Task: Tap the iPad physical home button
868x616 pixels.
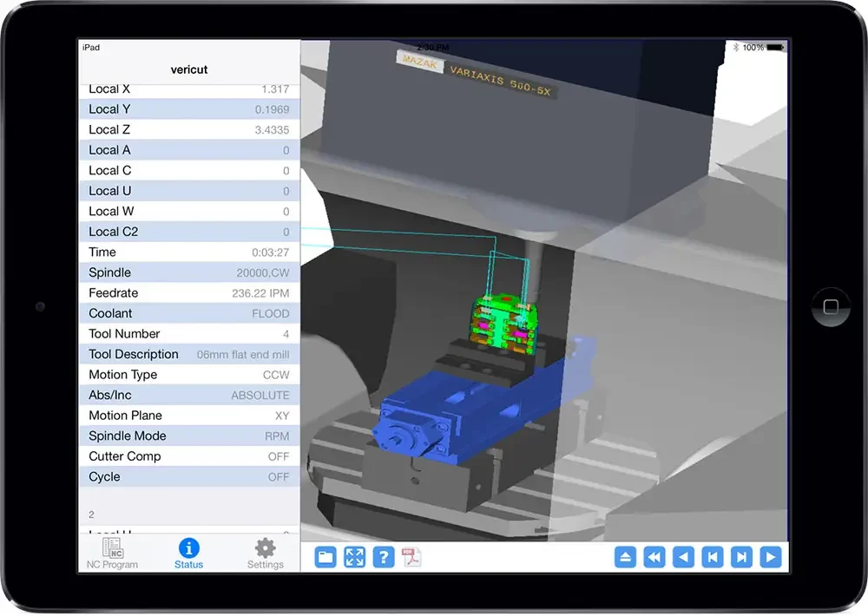Action: tap(831, 306)
